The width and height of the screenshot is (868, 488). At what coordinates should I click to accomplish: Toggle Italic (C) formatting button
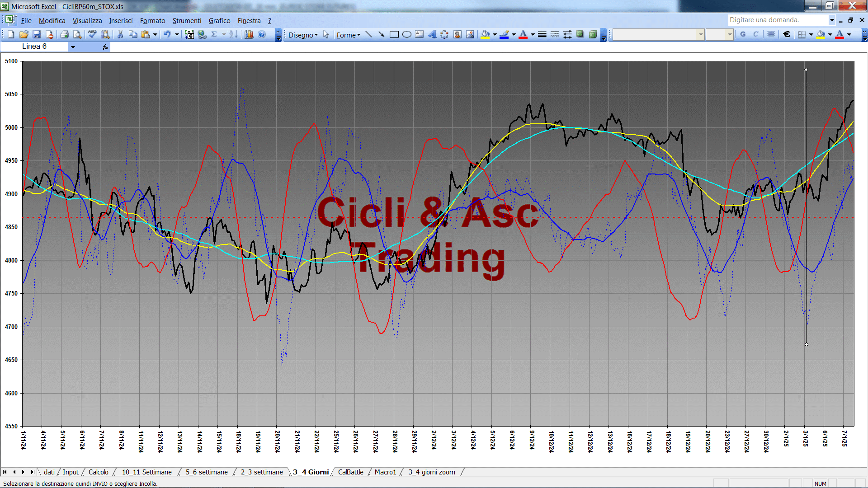755,35
